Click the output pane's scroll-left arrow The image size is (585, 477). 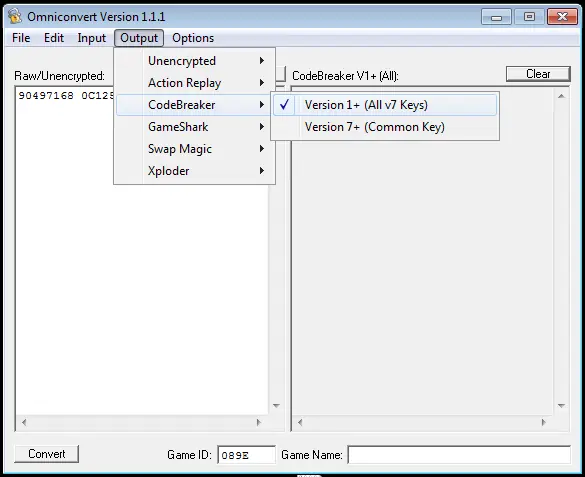click(300, 423)
